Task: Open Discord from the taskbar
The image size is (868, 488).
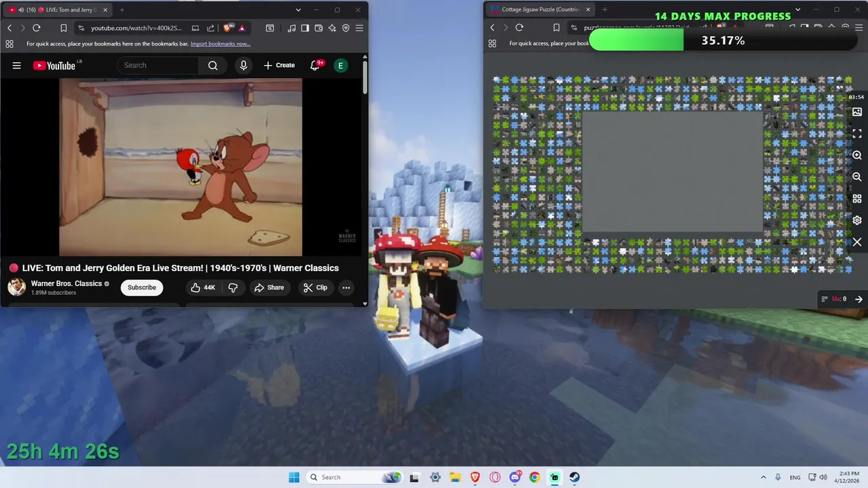Action: 515,477
